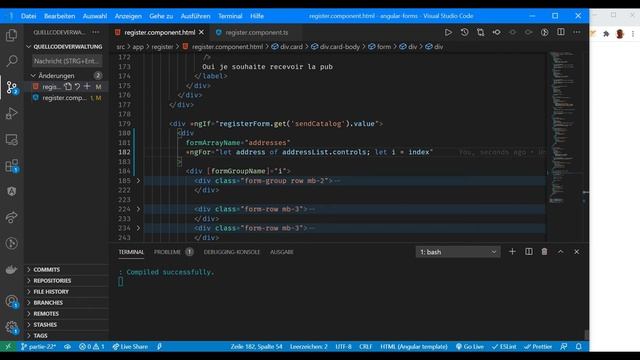Open the Extensions view icon

coord(11,165)
